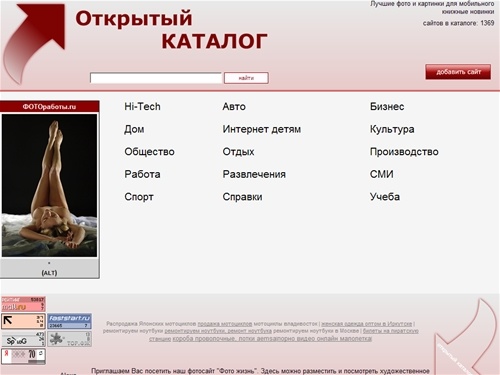Open the Отдых category
The height and width of the screenshot is (375, 500).
click(238, 152)
